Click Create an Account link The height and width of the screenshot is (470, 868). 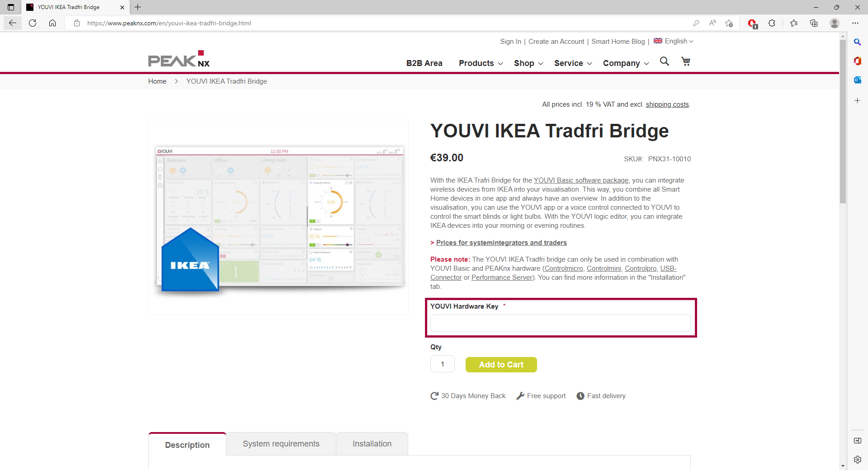coord(556,42)
